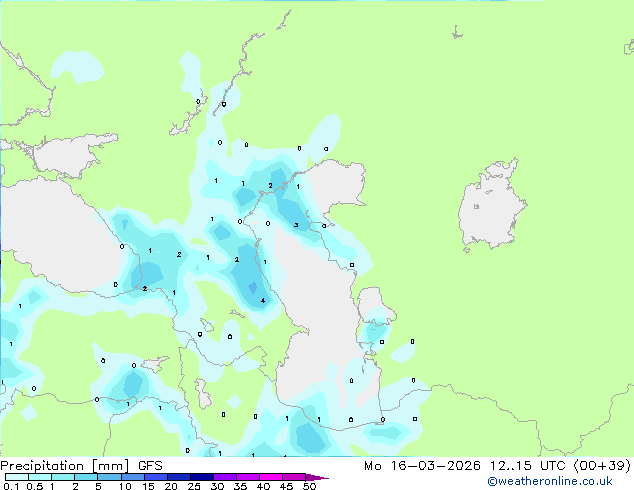The height and width of the screenshot is (490, 634).
Task: Click the above-50 mm arrow at legend end
Action: (x=317, y=477)
